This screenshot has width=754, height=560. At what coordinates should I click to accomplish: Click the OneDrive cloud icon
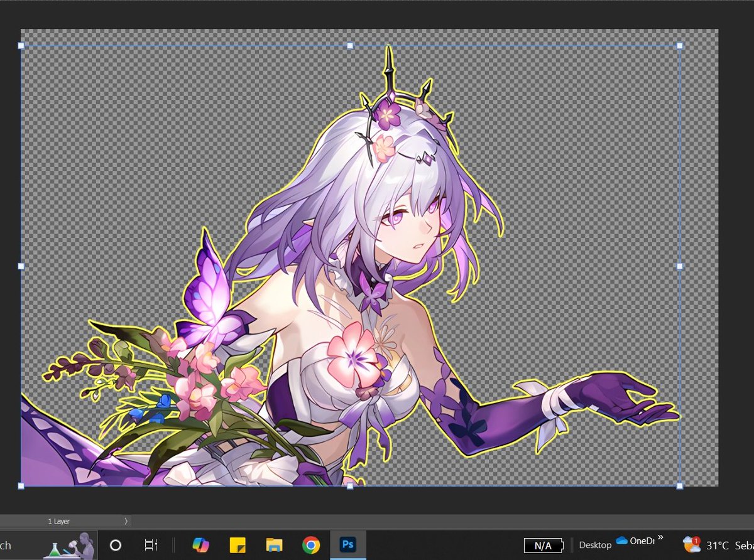coord(622,541)
